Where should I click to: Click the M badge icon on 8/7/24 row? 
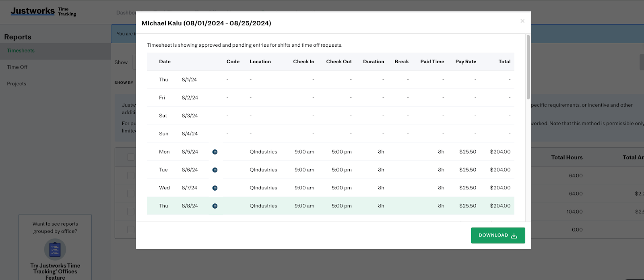click(215, 188)
